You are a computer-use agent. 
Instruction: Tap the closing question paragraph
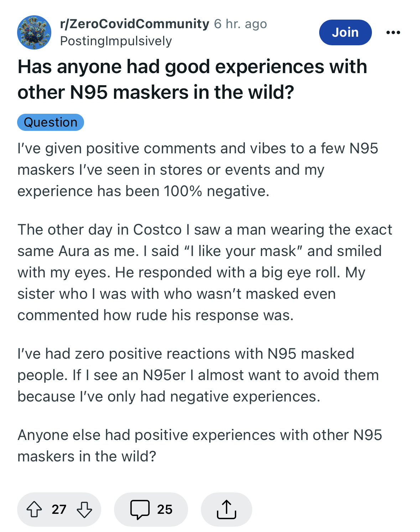[x=200, y=446]
